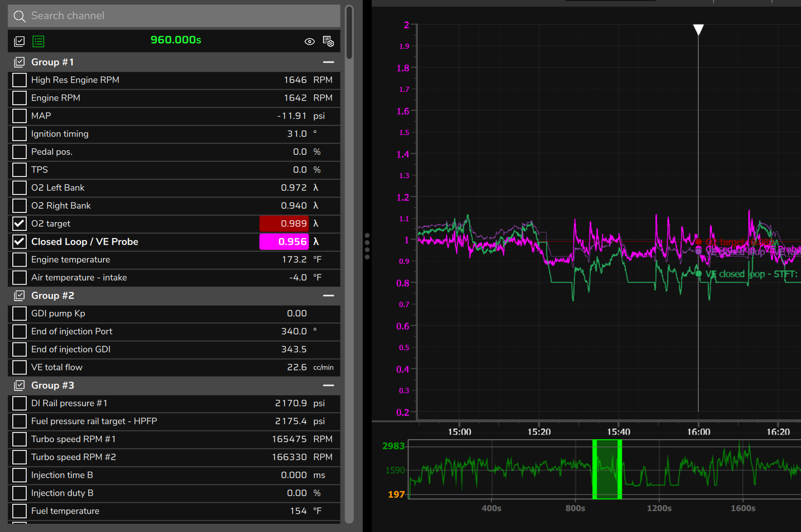Click the 'O2 Left Bank' channel name
This screenshot has width=801, height=532.
point(58,188)
